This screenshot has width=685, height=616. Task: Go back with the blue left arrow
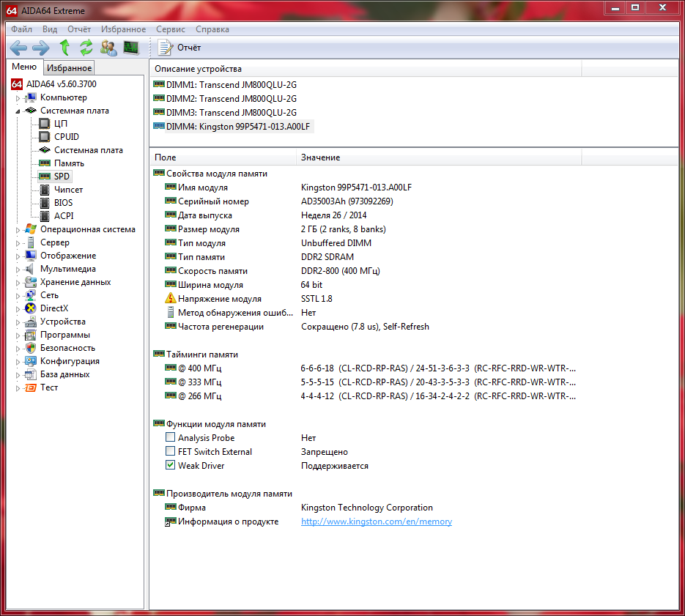(x=18, y=48)
